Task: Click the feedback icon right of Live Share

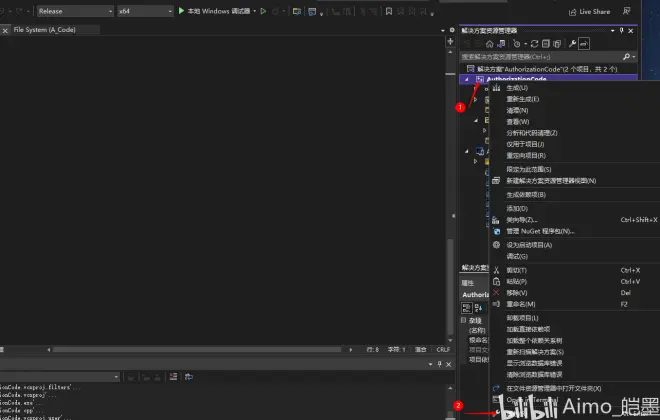Action: coord(626,11)
